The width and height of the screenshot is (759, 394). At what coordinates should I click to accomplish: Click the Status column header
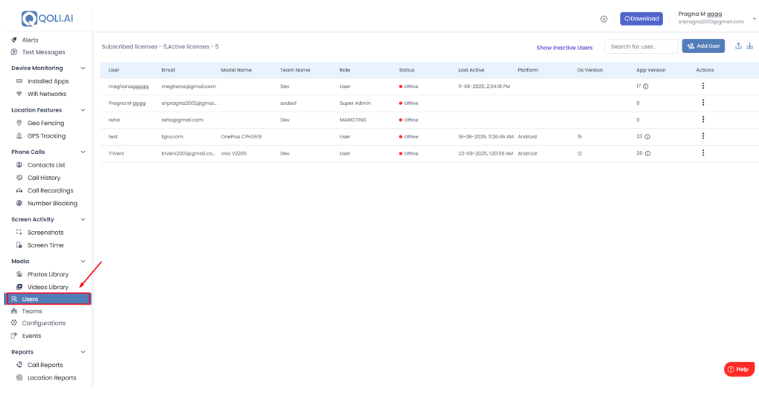407,70
